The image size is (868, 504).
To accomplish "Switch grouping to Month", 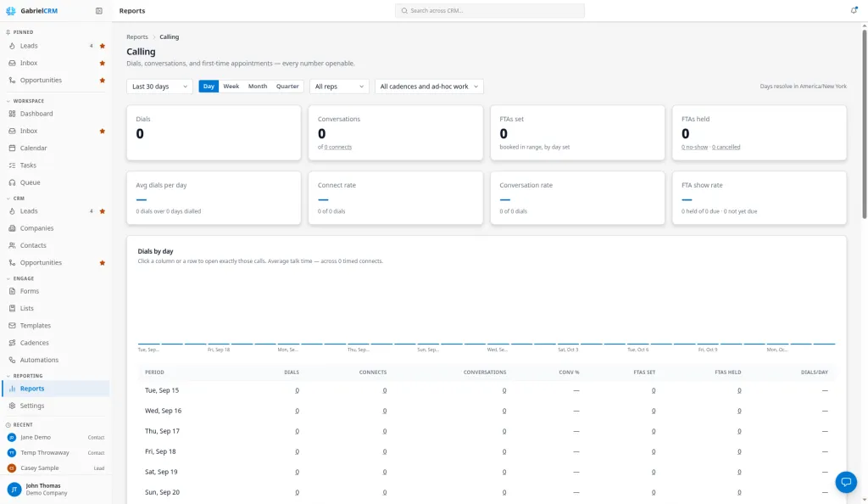I will click(x=258, y=87).
